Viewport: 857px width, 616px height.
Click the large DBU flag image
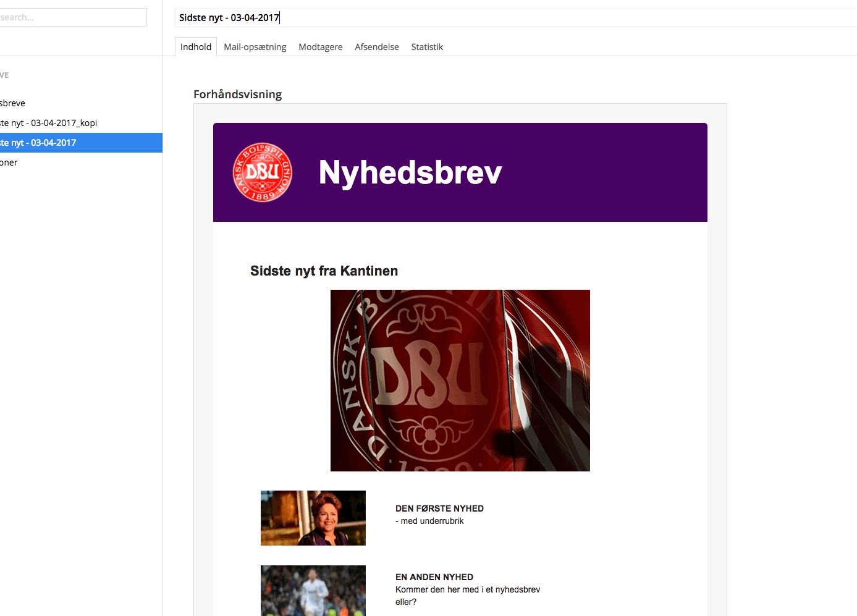tap(460, 380)
